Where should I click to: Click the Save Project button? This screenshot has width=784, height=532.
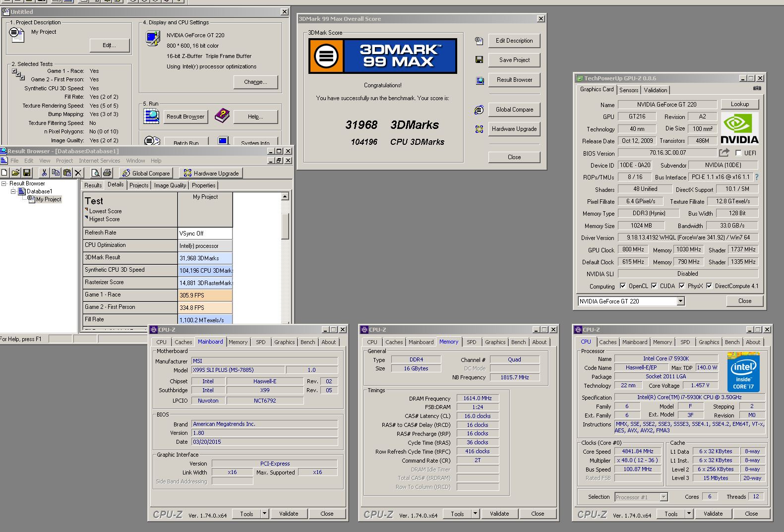pyautogui.click(x=514, y=60)
